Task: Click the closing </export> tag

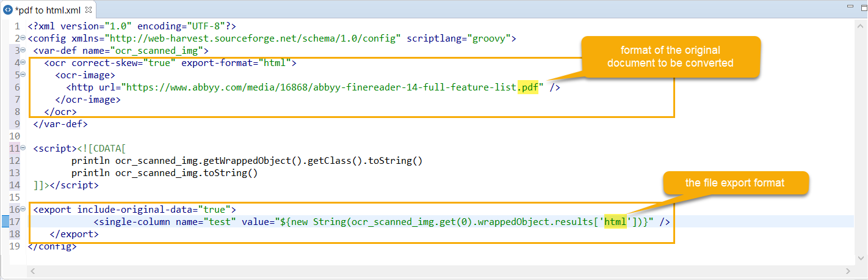Action: (x=74, y=234)
